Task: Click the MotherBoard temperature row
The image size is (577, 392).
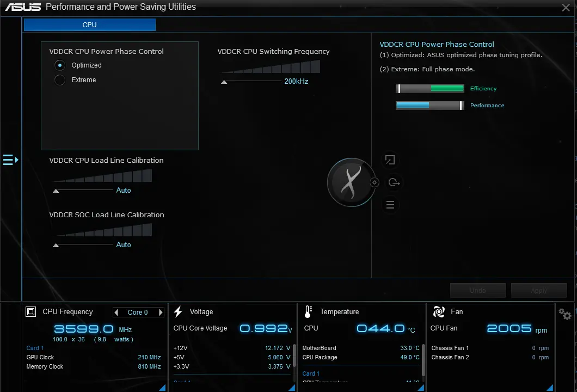Action: point(360,348)
